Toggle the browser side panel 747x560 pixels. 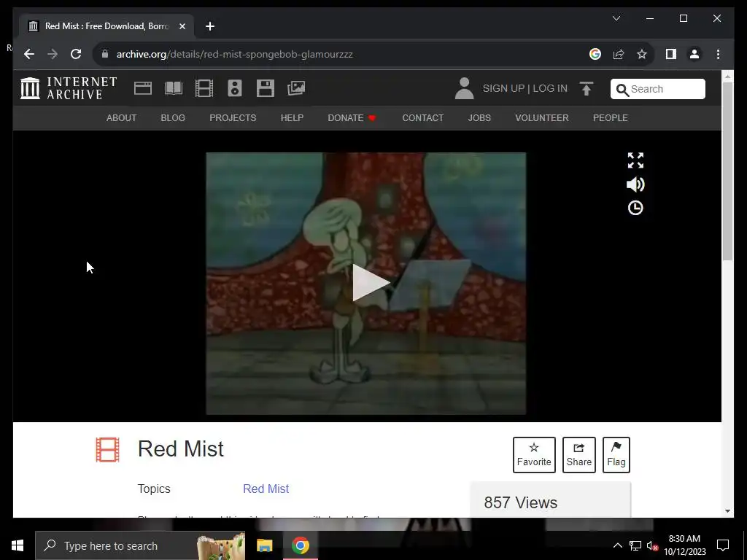[671, 54]
